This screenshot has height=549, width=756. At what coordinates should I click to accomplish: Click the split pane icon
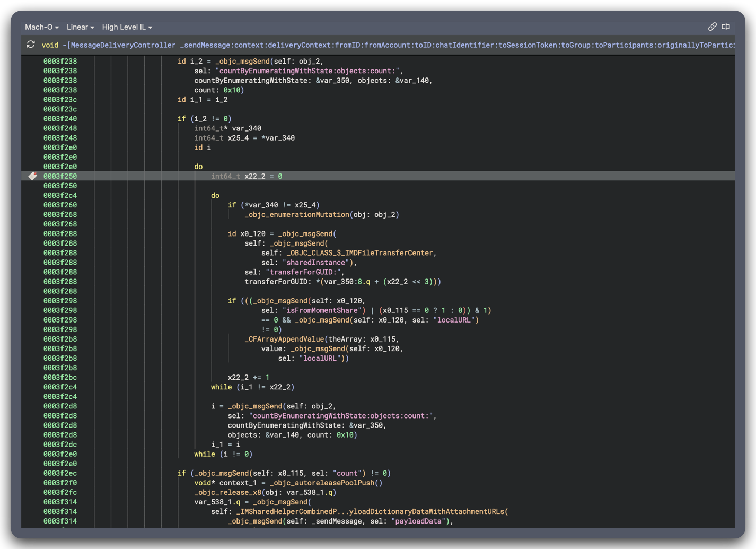tap(726, 27)
